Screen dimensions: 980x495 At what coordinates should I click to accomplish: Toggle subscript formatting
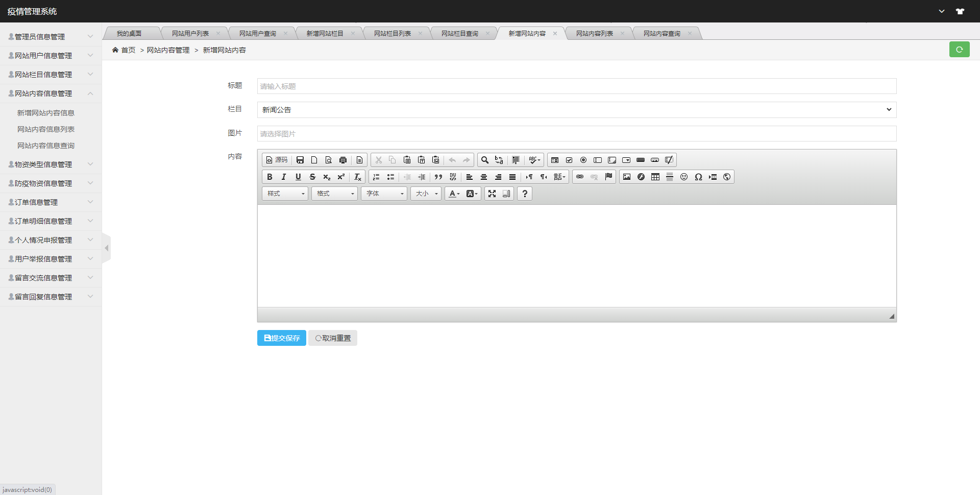coord(327,177)
